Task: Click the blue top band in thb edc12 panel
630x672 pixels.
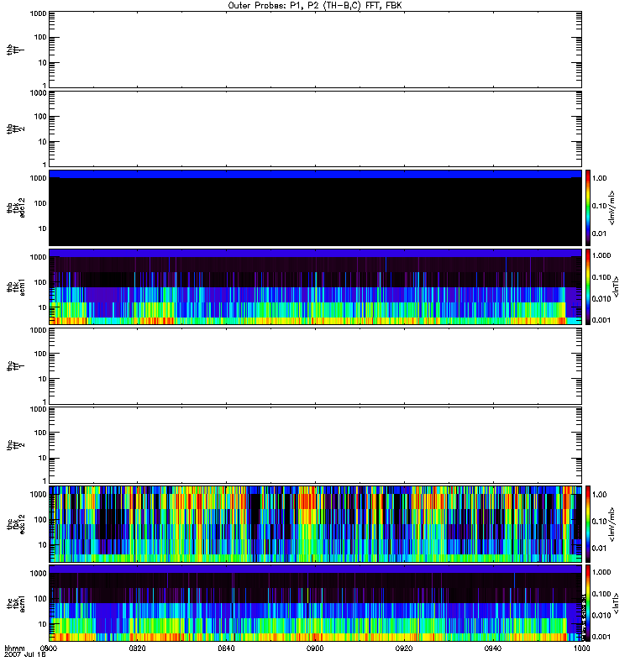Action: (315, 174)
